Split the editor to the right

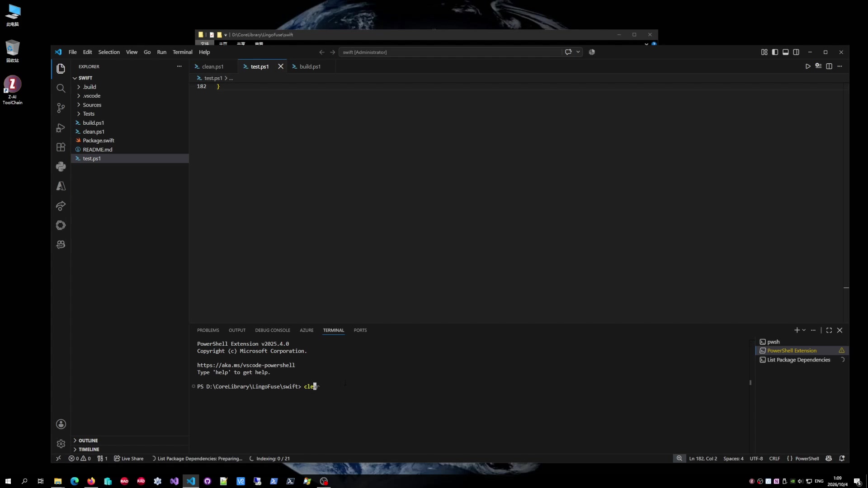click(x=829, y=66)
